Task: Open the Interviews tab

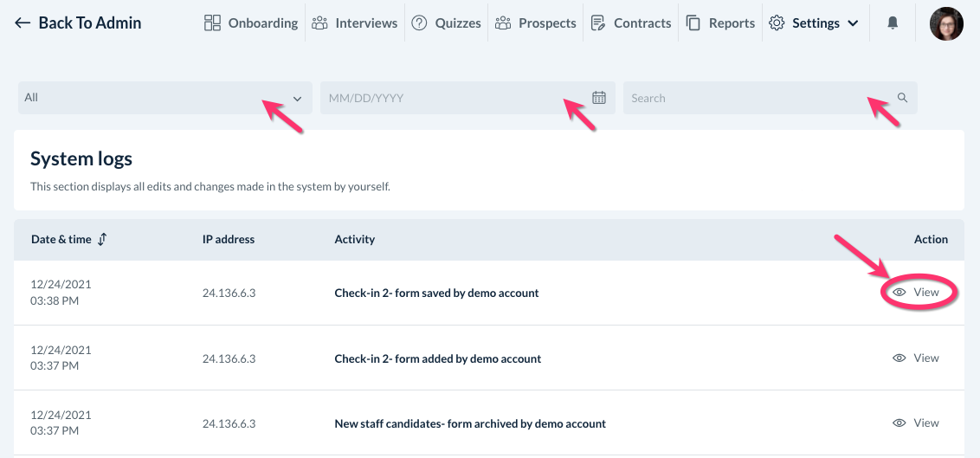Action: point(354,23)
